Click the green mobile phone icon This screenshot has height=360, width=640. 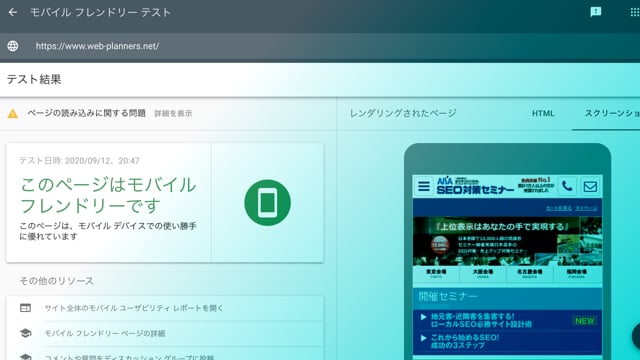tap(267, 202)
